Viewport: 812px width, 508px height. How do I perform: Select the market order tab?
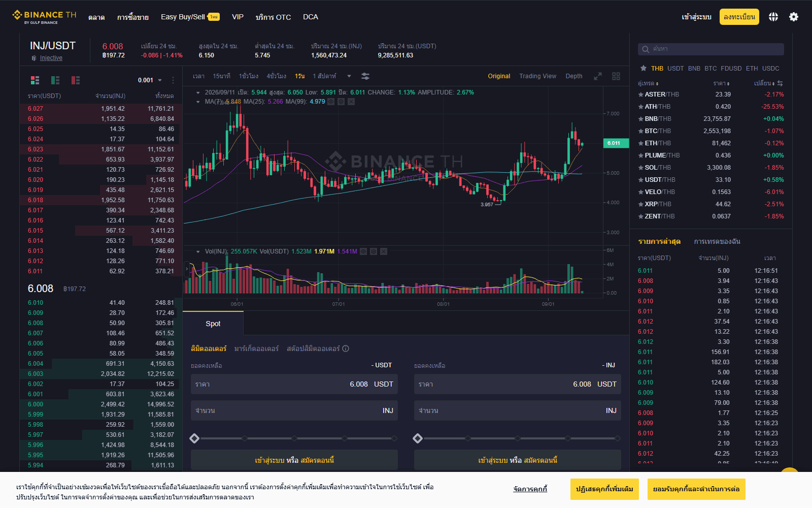coord(256,348)
